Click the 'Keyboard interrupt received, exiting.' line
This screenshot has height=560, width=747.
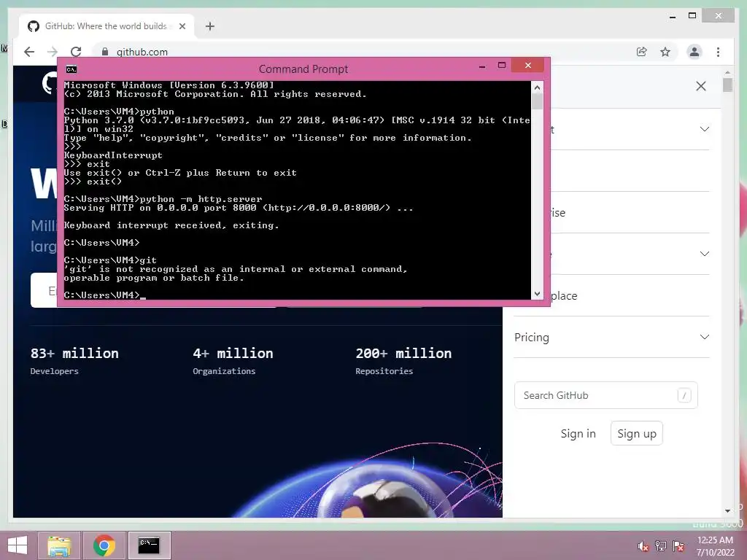point(171,225)
